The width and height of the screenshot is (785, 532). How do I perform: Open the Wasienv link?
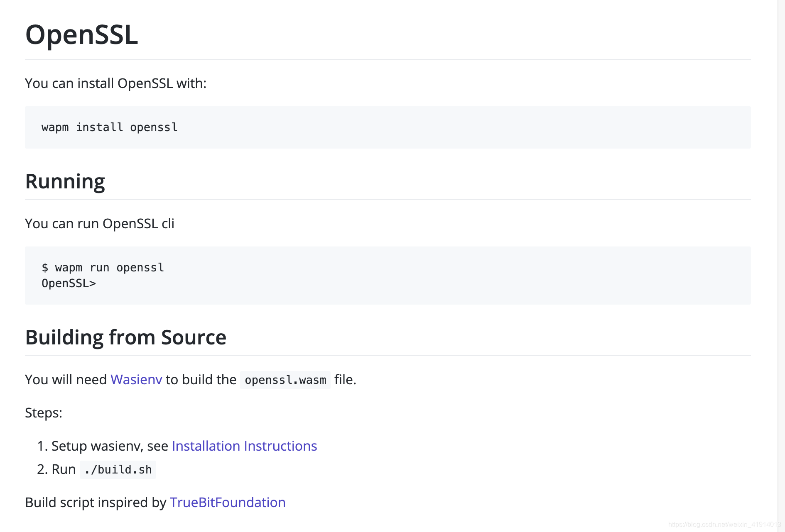click(x=136, y=379)
